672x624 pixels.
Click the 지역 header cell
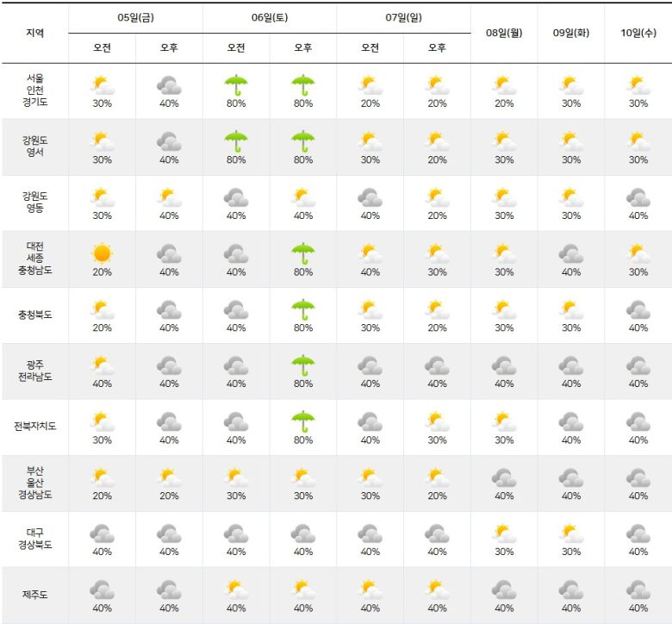click(x=34, y=33)
